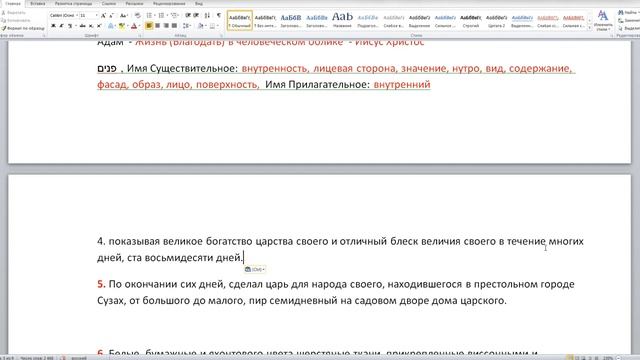Viewport: 640px width, 360px height.
Task: Toggle underline formatting
Action: (70, 26)
